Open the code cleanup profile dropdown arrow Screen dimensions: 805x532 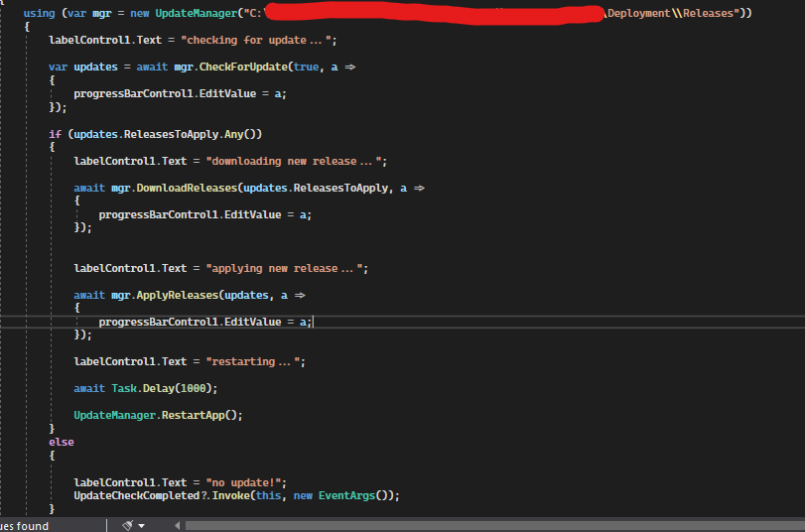(141, 526)
